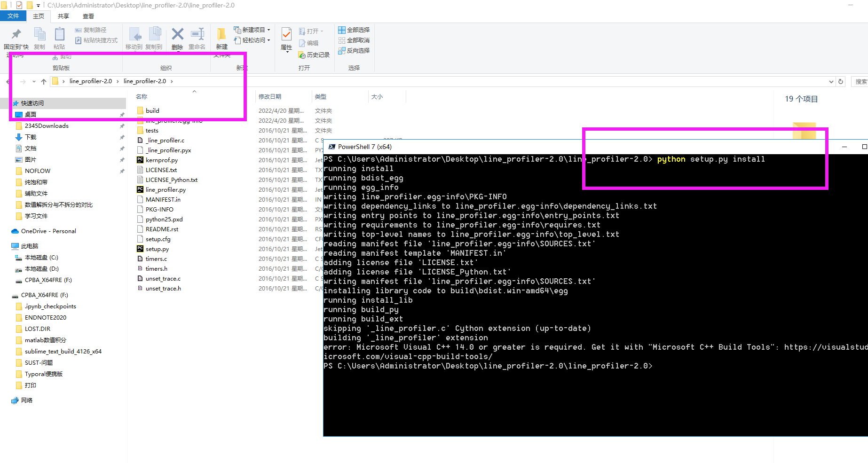Open Desktop (桌面) in sidebar
This screenshot has width=868, height=463.
click(31, 115)
